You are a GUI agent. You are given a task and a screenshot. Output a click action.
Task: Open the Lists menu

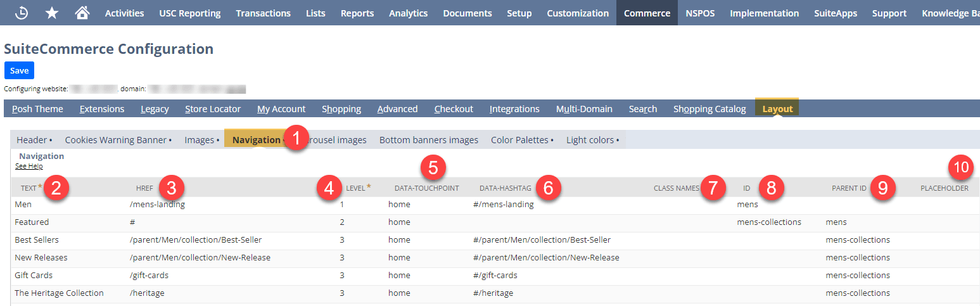click(315, 13)
